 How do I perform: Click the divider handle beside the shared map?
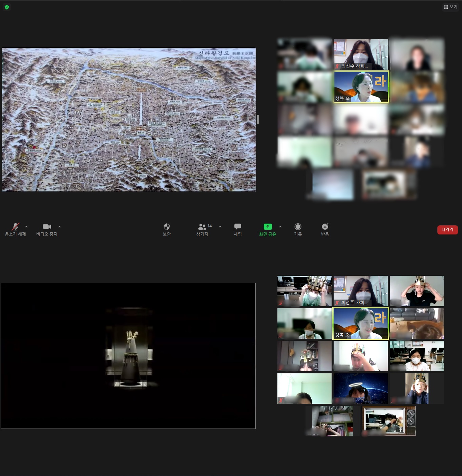pos(258,119)
